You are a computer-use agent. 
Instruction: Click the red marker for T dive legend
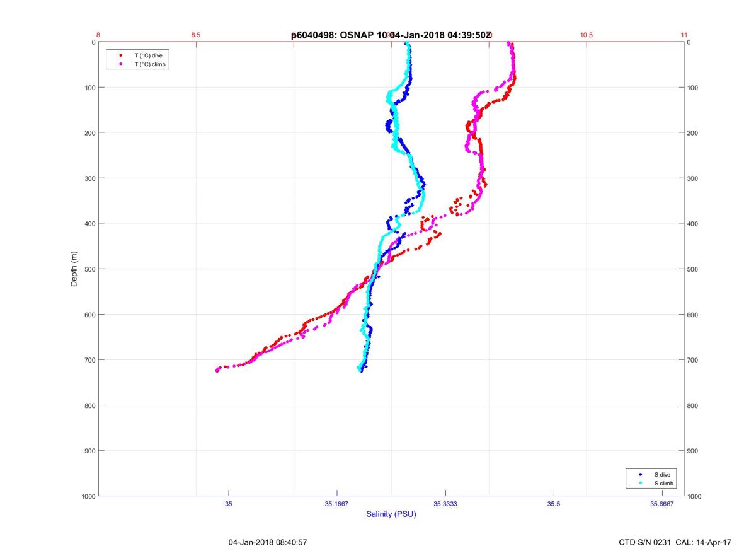[x=120, y=55]
